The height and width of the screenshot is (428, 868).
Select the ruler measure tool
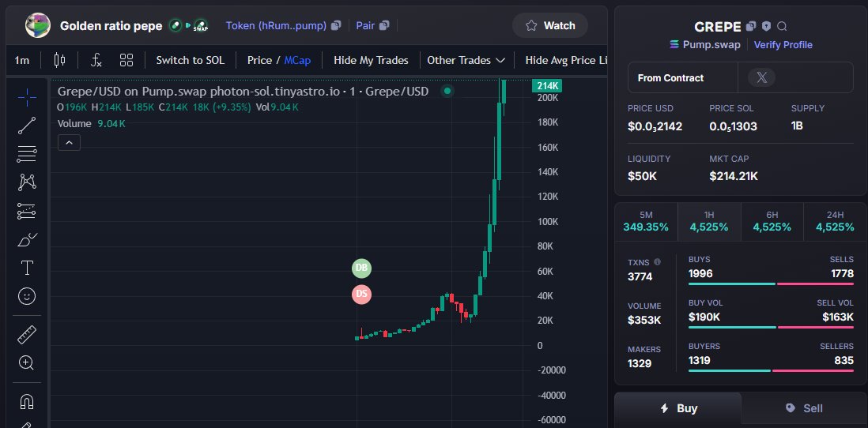coord(27,335)
